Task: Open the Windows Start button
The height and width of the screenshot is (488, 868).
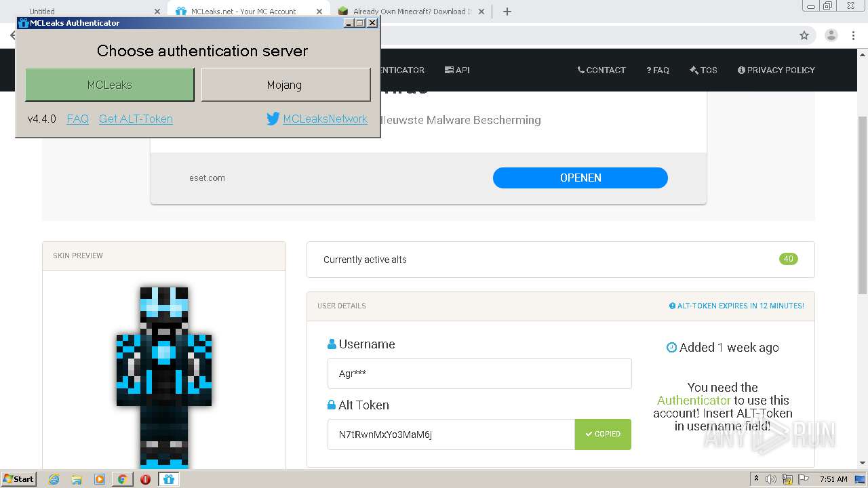Action: (x=19, y=479)
